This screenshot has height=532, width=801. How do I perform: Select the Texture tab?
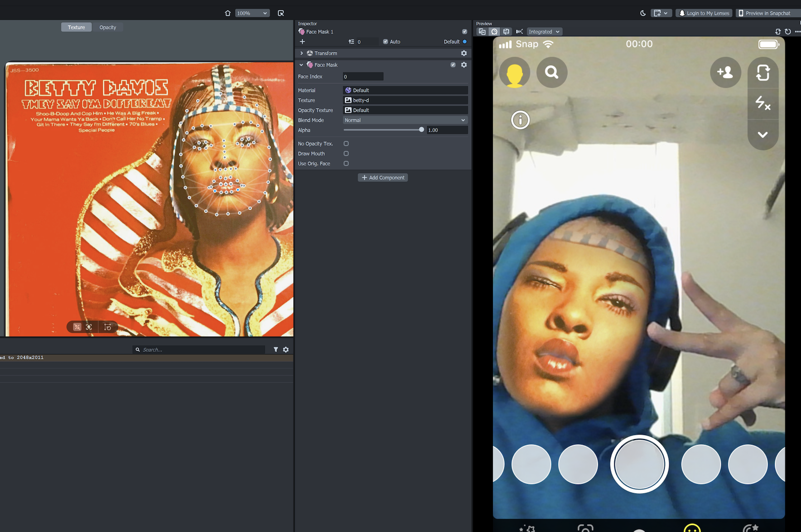pos(76,27)
